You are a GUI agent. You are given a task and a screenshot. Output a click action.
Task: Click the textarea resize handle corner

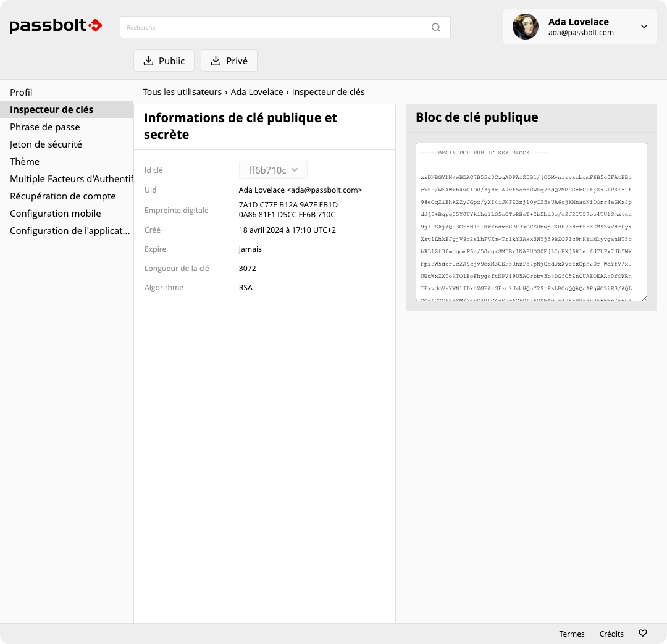coord(644,298)
